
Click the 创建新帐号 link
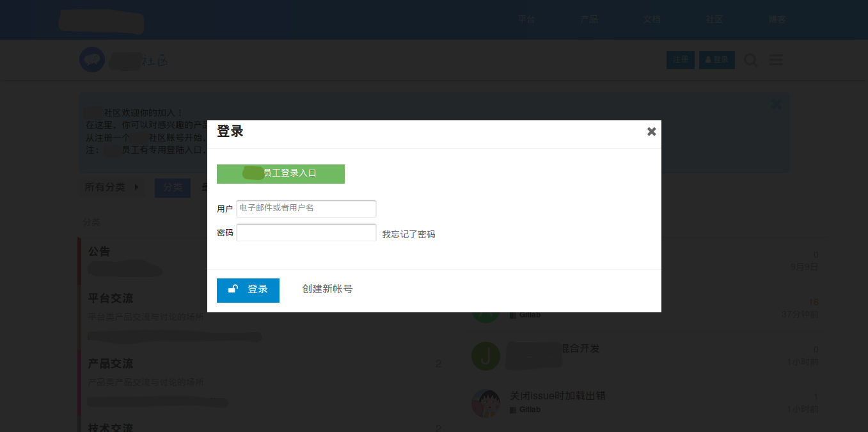click(x=327, y=289)
